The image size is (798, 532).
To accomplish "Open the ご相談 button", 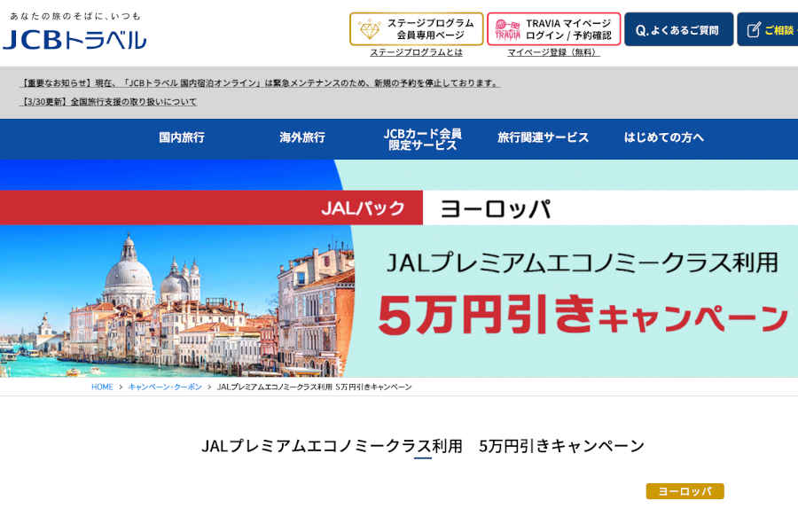I will (768, 29).
